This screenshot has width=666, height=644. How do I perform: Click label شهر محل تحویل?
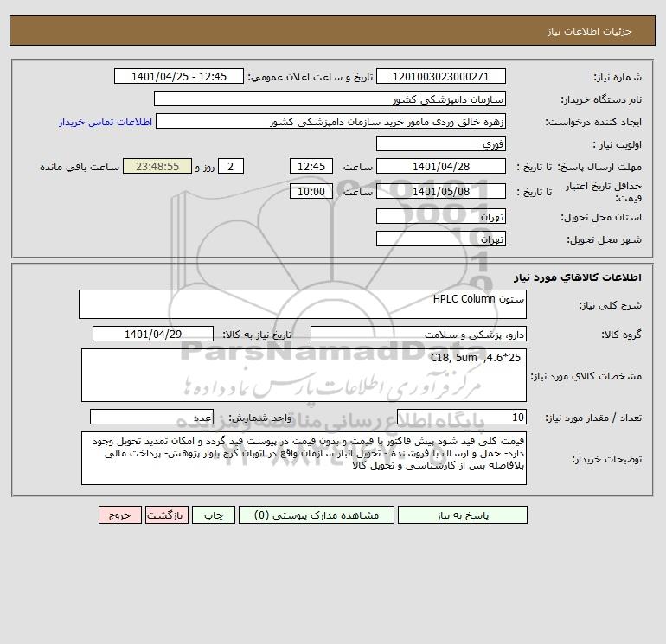click(x=605, y=239)
